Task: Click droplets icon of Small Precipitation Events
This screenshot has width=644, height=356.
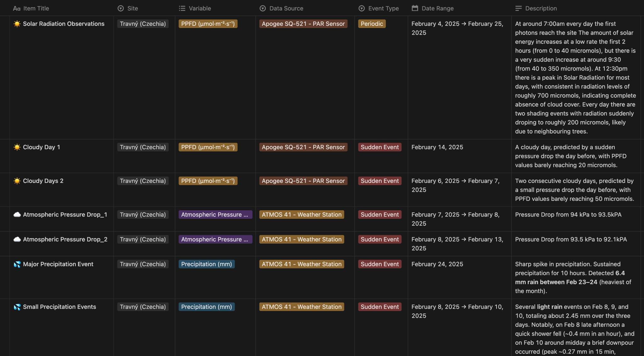Action: click(17, 307)
